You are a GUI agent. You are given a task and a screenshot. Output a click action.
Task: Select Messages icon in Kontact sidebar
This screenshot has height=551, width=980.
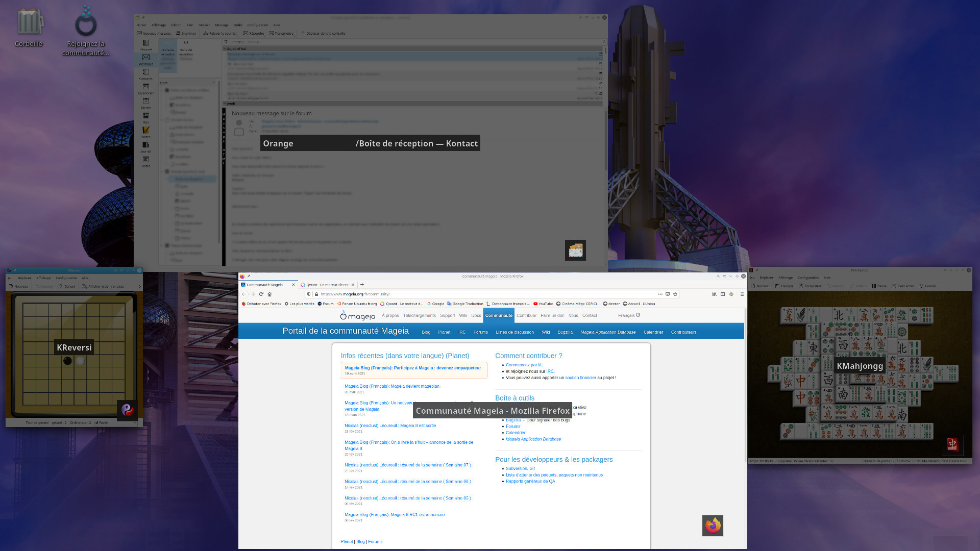click(146, 60)
